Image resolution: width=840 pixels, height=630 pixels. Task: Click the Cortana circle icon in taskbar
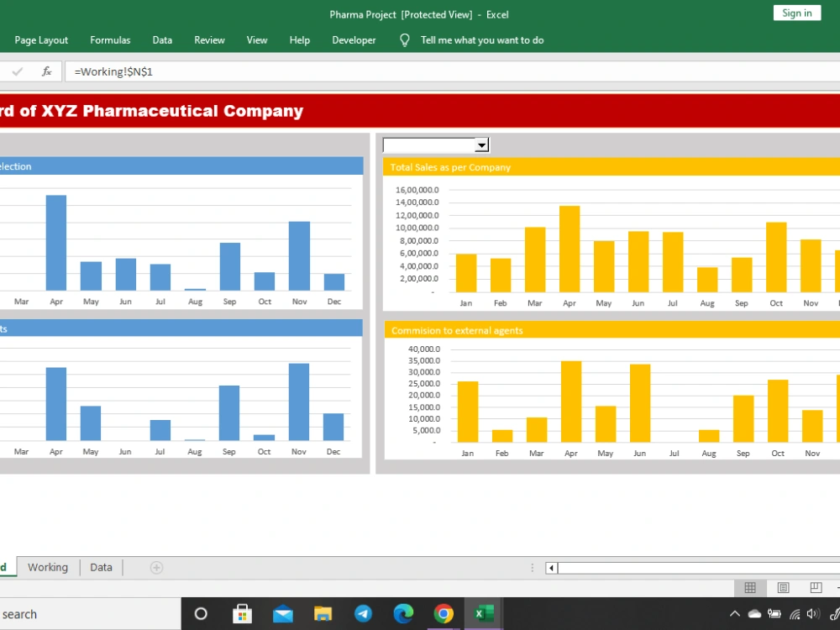click(201, 614)
